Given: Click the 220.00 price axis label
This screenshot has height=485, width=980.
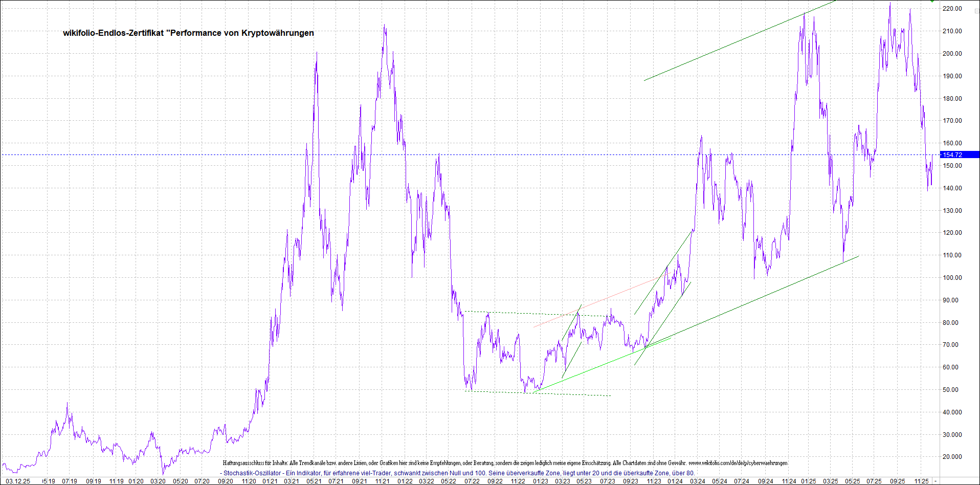Looking at the screenshot, I should [952, 9].
